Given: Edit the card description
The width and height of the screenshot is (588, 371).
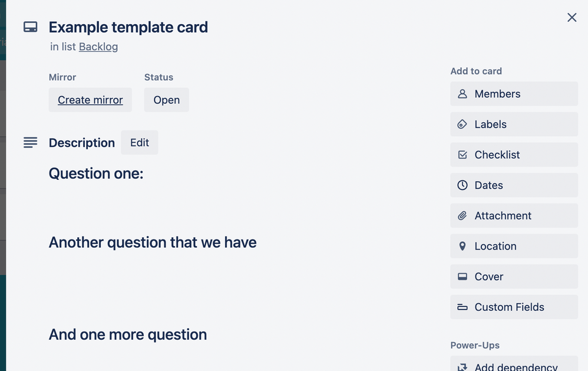Looking at the screenshot, I should [x=139, y=142].
